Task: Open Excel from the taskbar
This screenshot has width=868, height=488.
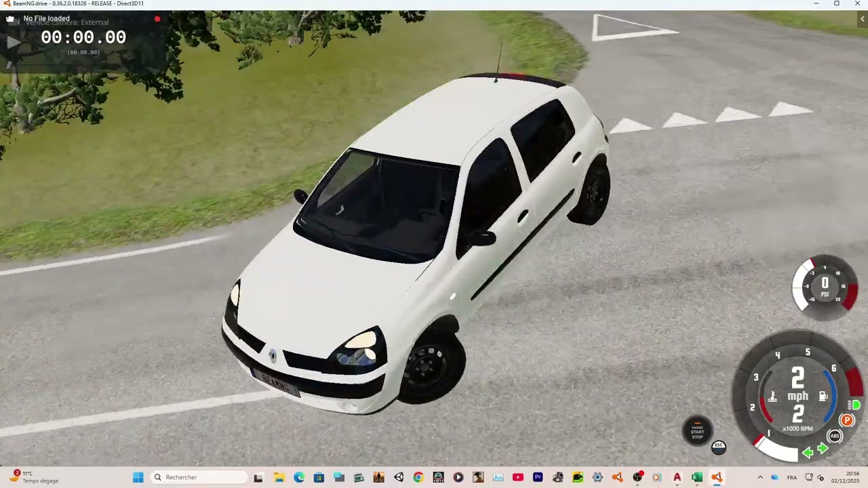Action: click(x=696, y=477)
